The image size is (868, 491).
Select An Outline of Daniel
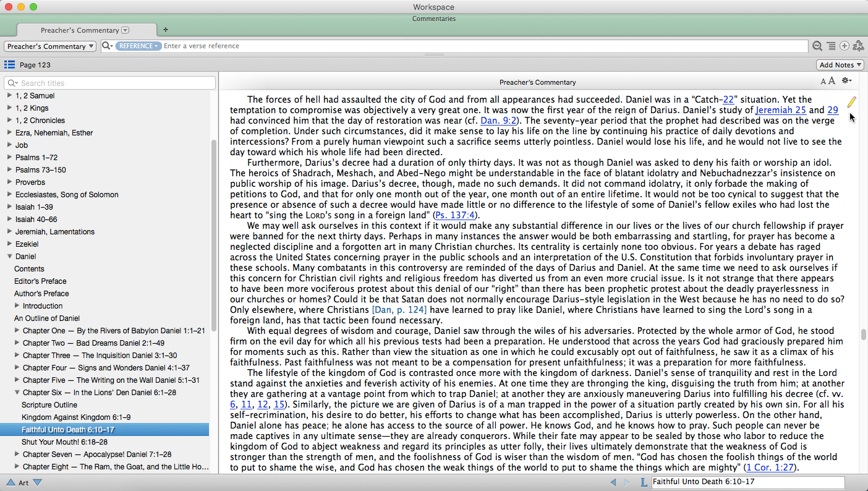[47, 318]
